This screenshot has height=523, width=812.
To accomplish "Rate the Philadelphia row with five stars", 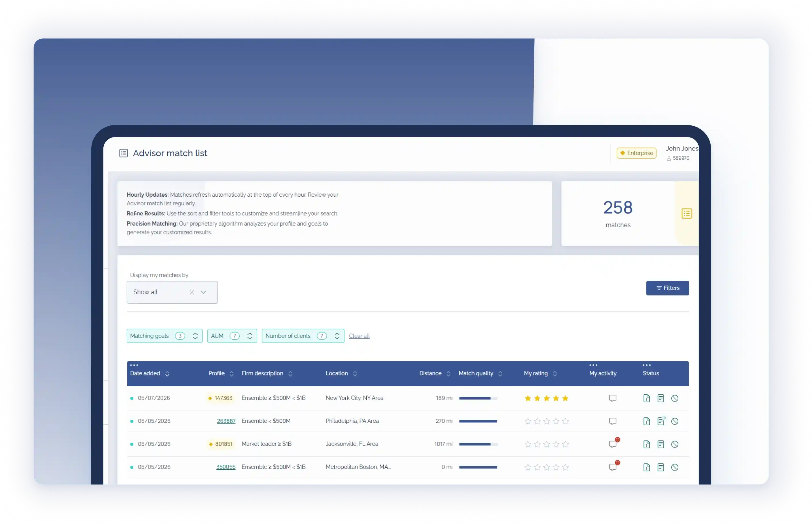I will click(565, 421).
